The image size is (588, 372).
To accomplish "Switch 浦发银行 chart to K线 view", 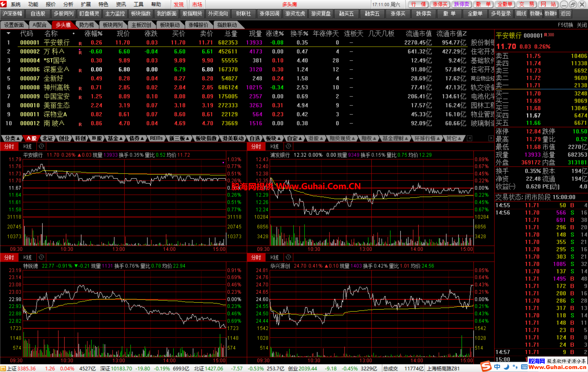I will [274, 146].
